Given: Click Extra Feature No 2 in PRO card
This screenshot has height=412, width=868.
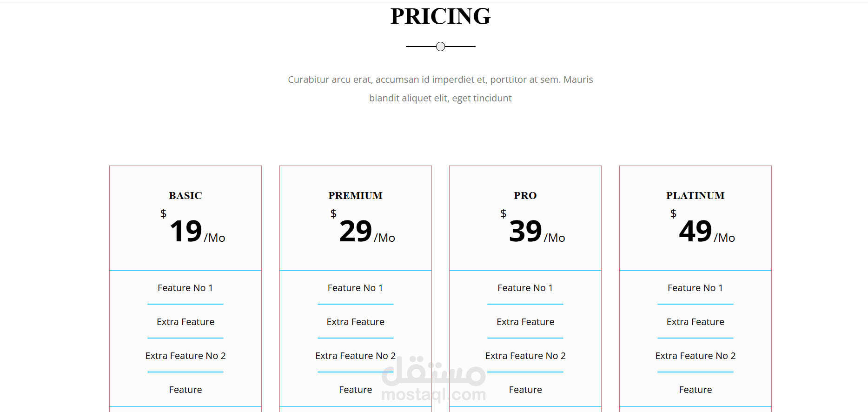Looking at the screenshot, I should [x=525, y=356].
